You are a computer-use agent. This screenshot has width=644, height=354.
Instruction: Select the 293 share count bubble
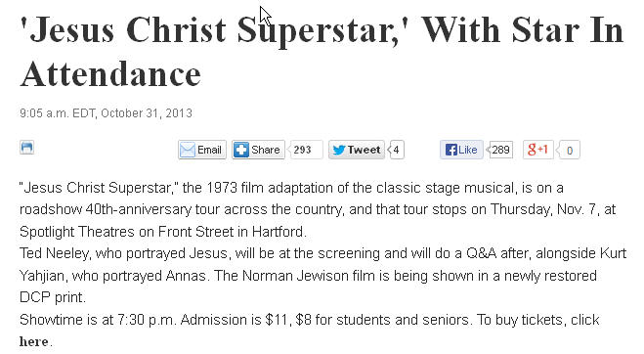click(x=305, y=150)
